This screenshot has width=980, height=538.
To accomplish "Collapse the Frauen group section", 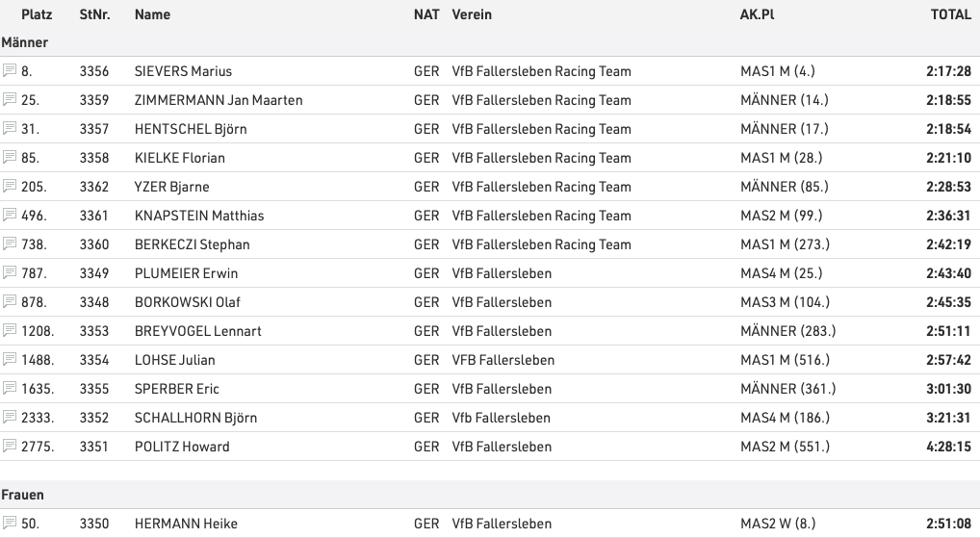I will click(x=23, y=495).
